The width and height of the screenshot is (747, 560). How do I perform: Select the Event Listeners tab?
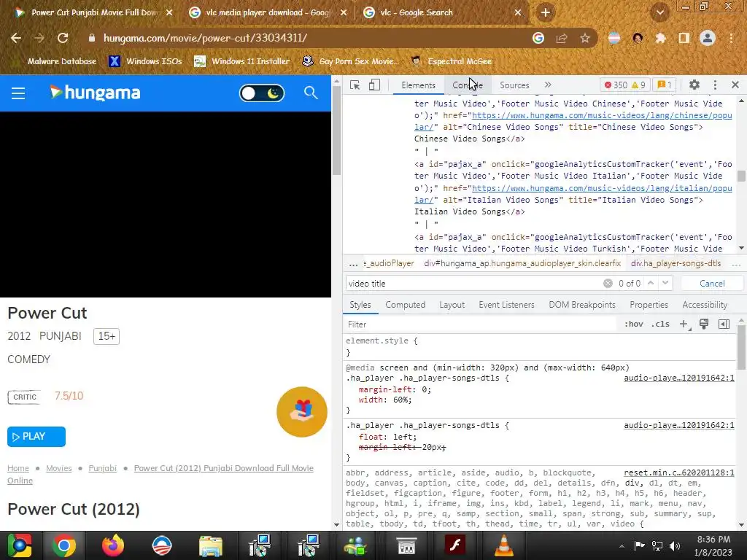click(506, 305)
